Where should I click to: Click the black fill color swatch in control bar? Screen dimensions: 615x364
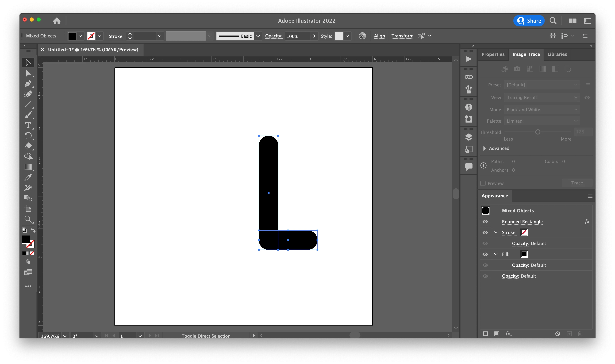tap(72, 36)
